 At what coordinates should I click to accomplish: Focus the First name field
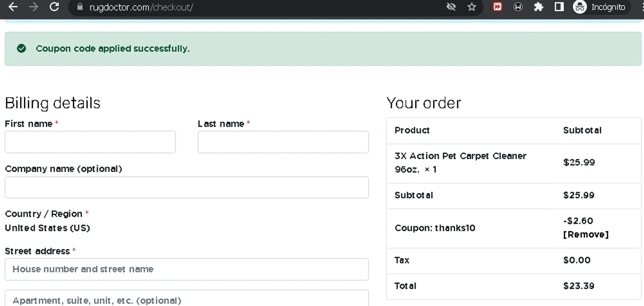90,142
